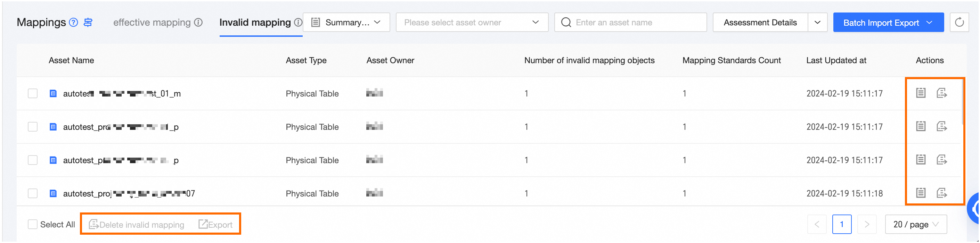This screenshot has height=243, width=980.
Task: Expand the Assessment Details arrow menu
Action: (x=818, y=23)
